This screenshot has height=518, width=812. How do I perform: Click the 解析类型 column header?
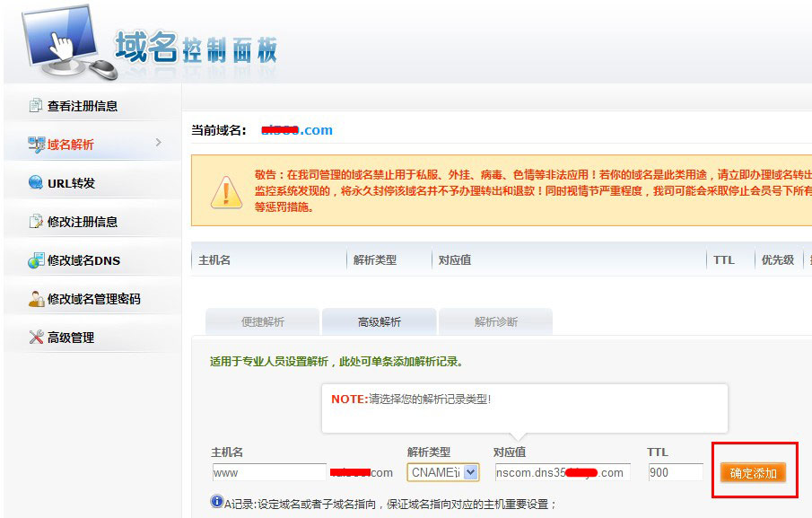[375, 260]
